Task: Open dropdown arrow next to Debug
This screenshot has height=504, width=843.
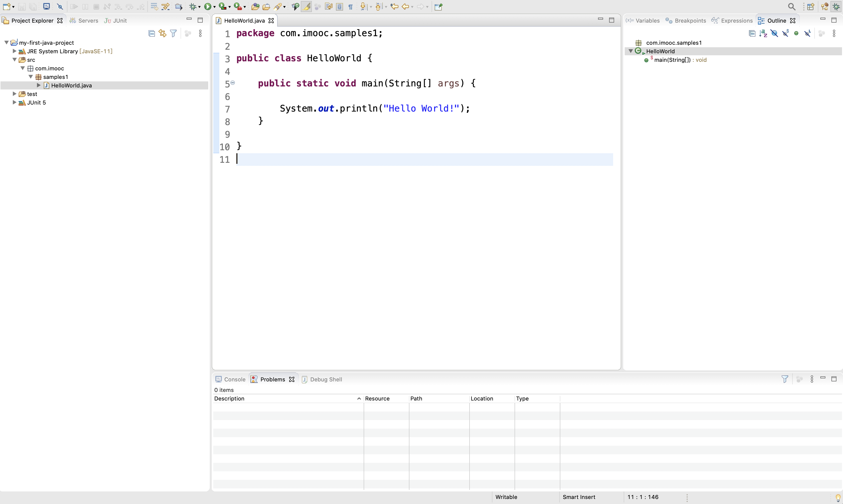Action: pos(199,7)
